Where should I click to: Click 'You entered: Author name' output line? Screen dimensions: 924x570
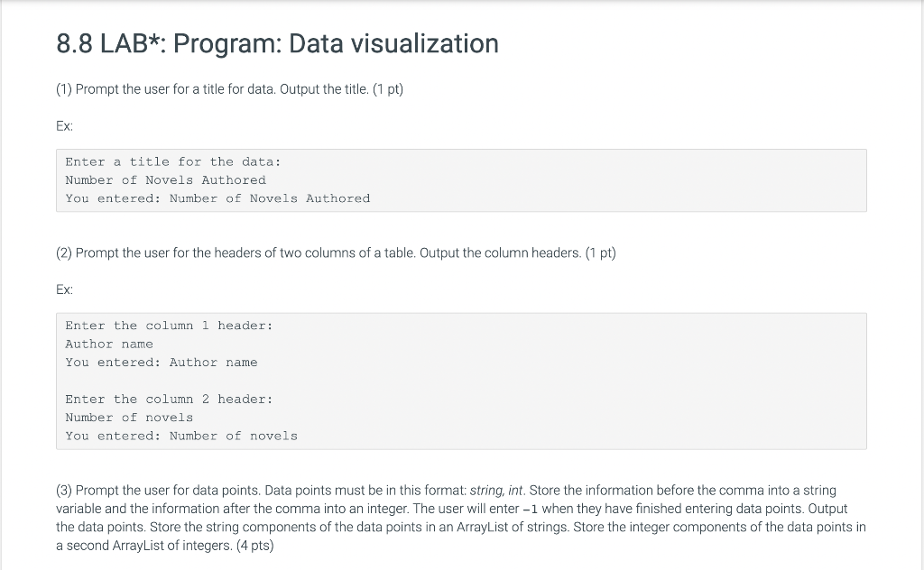[x=162, y=363]
